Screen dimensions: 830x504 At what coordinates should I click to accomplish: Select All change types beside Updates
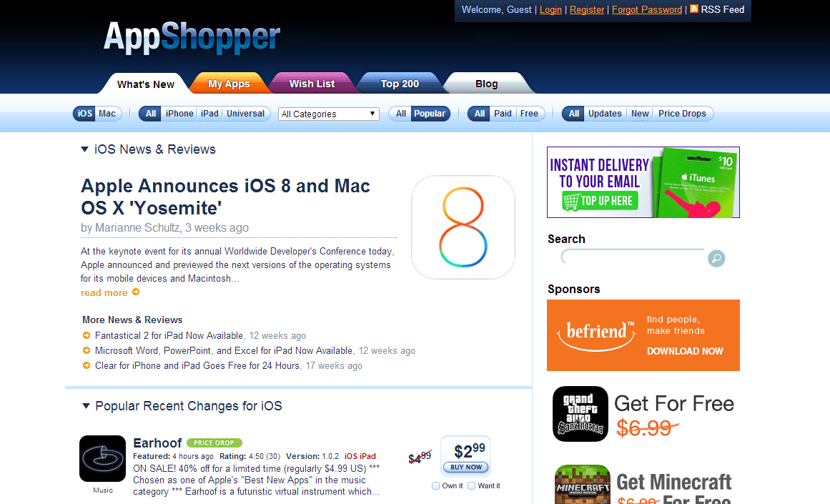point(574,113)
